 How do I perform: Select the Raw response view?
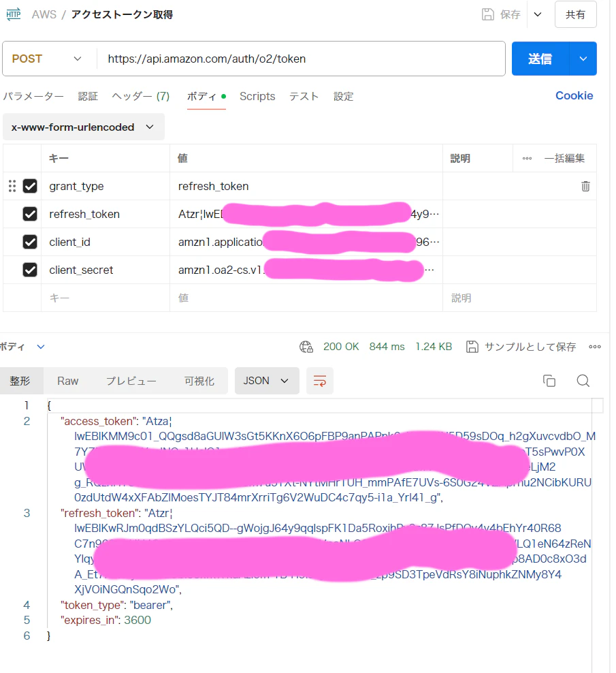coord(68,381)
